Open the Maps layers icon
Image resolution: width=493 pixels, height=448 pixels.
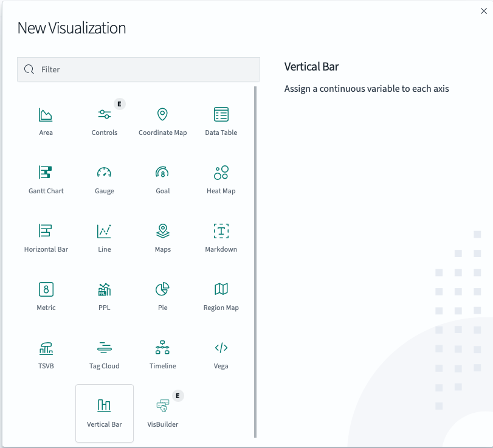pos(162,231)
